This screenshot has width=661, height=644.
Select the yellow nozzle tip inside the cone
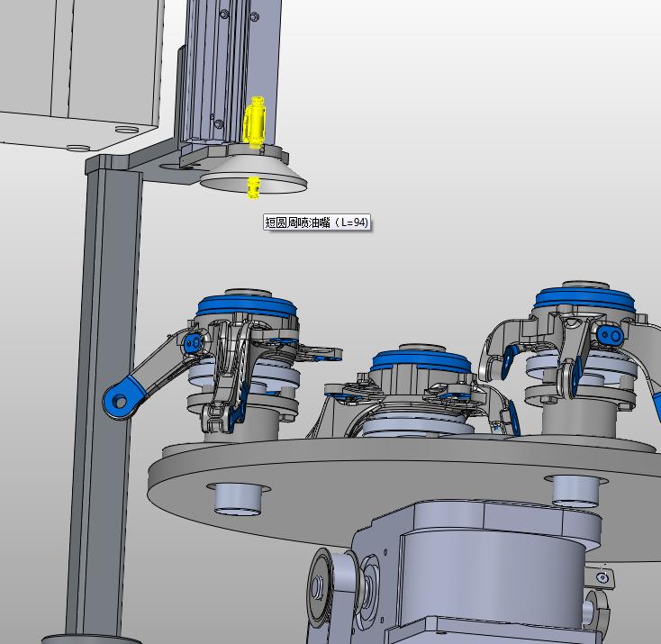[x=253, y=187]
